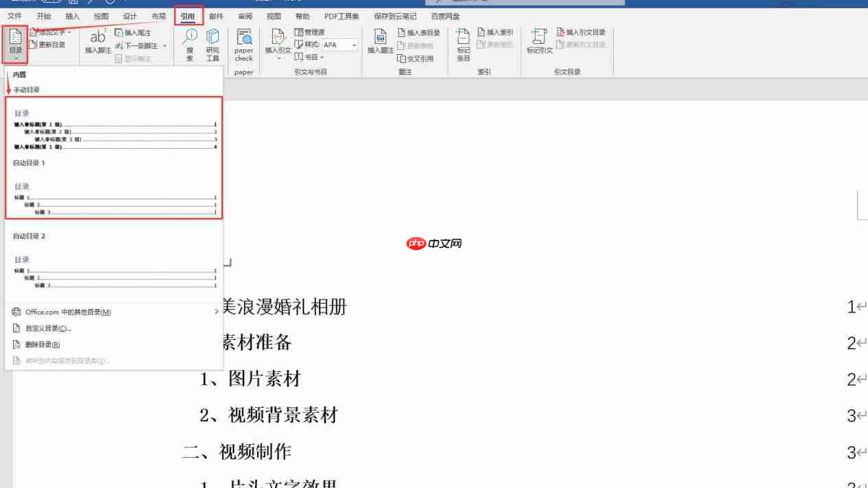Switch to the 审阅 tab
Image resolution: width=868 pixels, height=488 pixels.
[x=245, y=16]
